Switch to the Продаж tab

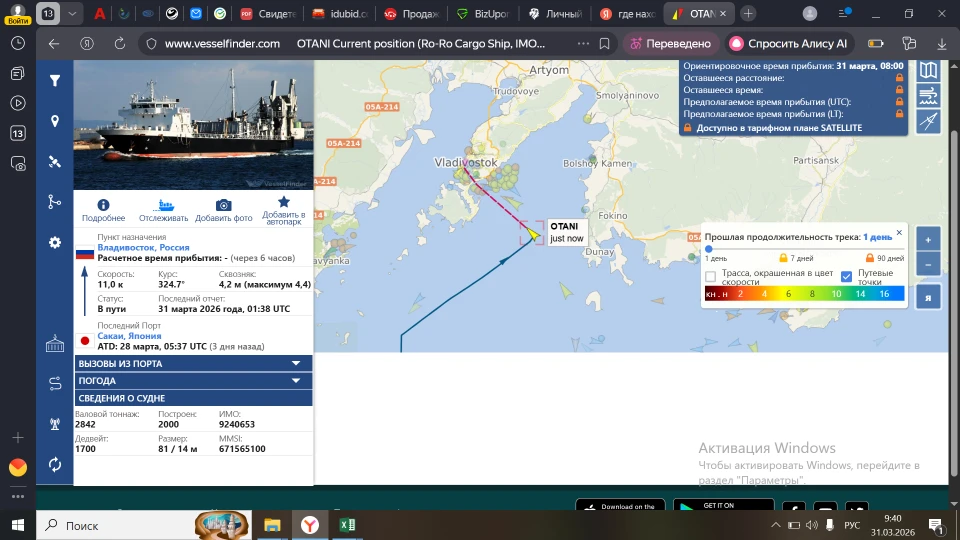click(x=411, y=13)
